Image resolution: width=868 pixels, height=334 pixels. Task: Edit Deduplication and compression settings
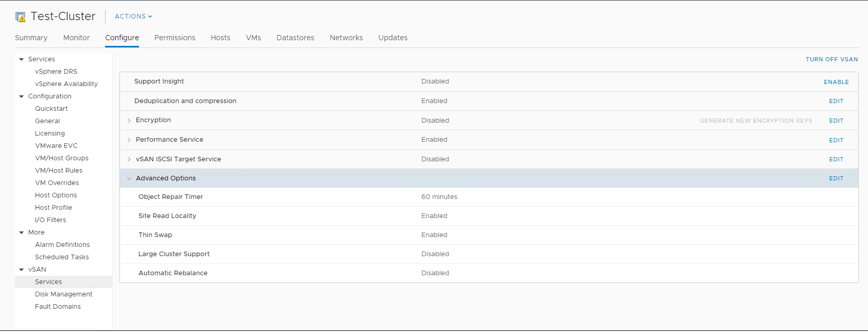(x=836, y=101)
